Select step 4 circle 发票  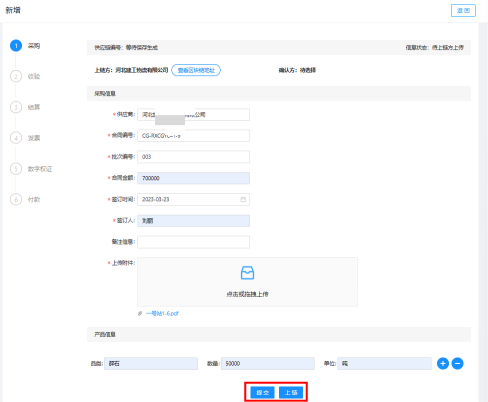tap(16, 138)
